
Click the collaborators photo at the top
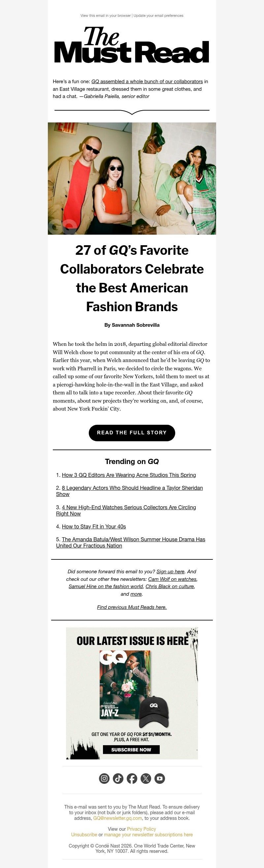131,178
